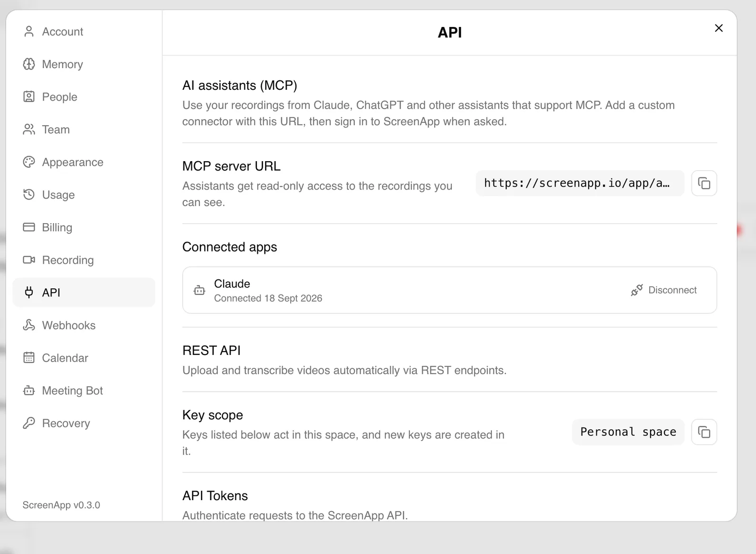Click the 'MCP server URL' heading

232,166
